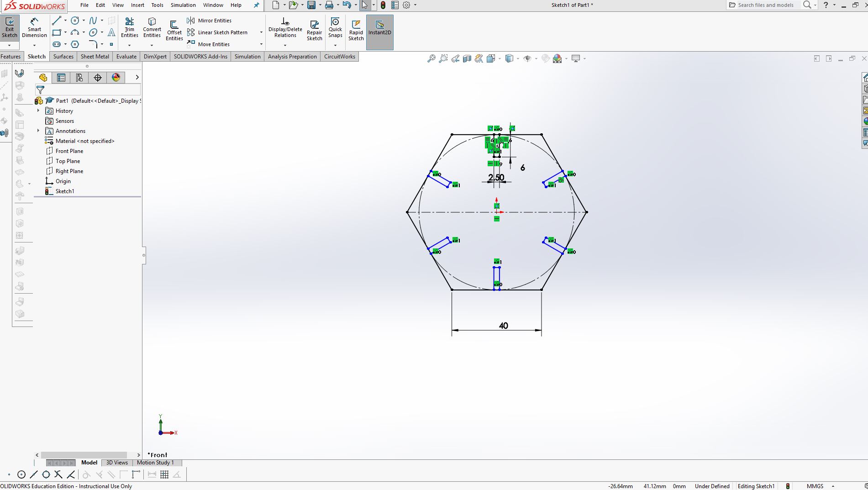Select the Centerpoint Arc tool
This screenshot has width=868, height=490.
click(75, 32)
